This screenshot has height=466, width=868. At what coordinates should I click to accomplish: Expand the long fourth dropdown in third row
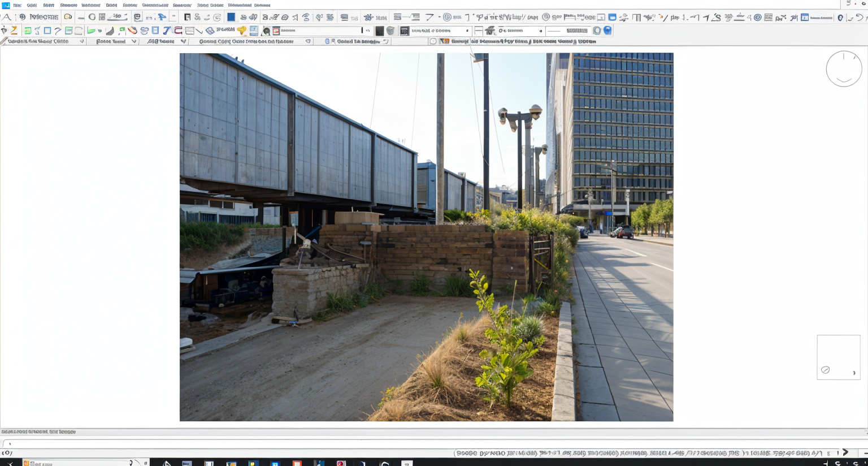(x=308, y=41)
